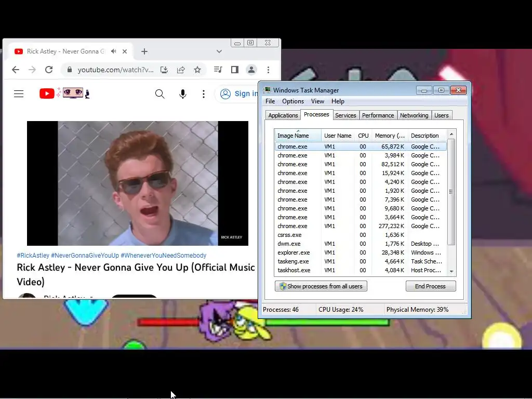
Task: Open #RickAstley hashtag link
Action: pyautogui.click(x=33, y=256)
